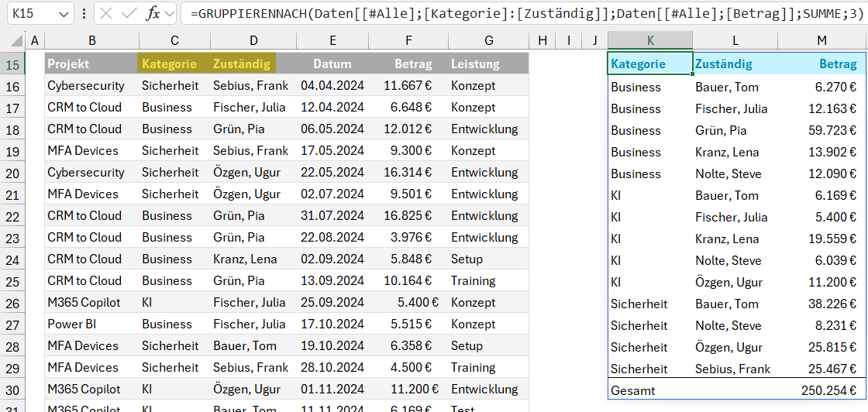Select column A header
This screenshot has width=868, height=412.
point(35,39)
